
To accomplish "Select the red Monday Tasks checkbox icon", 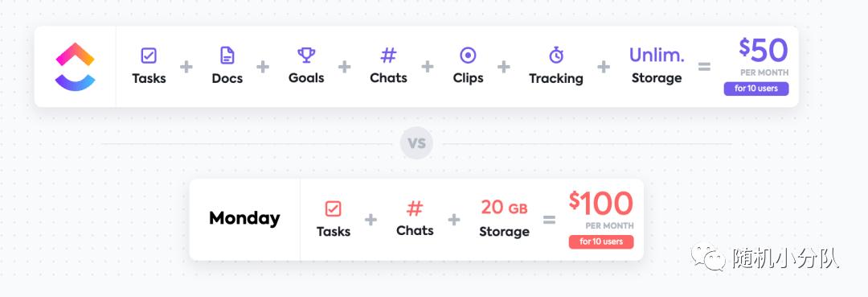I will tap(334, 208).
